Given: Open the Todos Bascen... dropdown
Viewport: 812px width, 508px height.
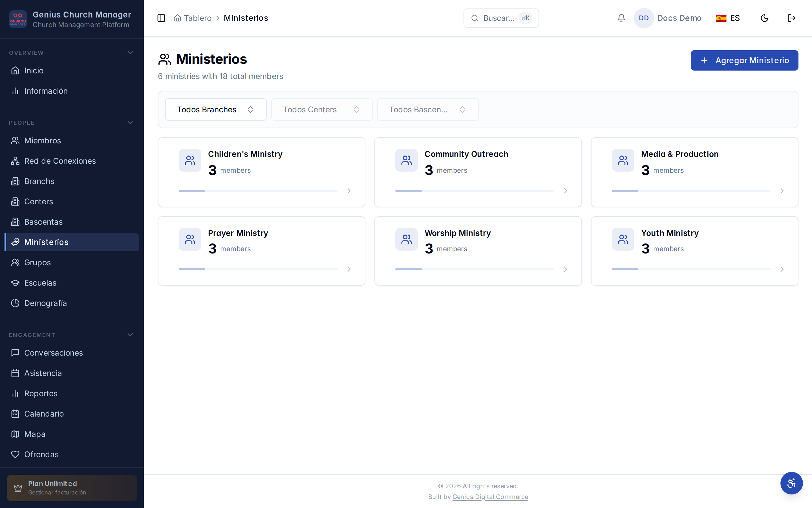Looking at the screenshot, I should (427, 110).
